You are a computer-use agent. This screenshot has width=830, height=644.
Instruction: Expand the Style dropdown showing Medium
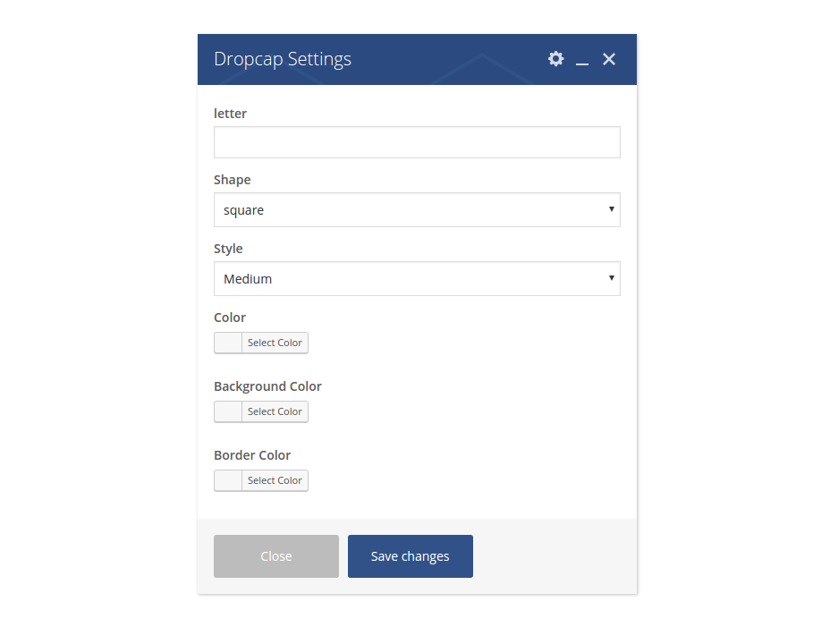coord(417,279)
